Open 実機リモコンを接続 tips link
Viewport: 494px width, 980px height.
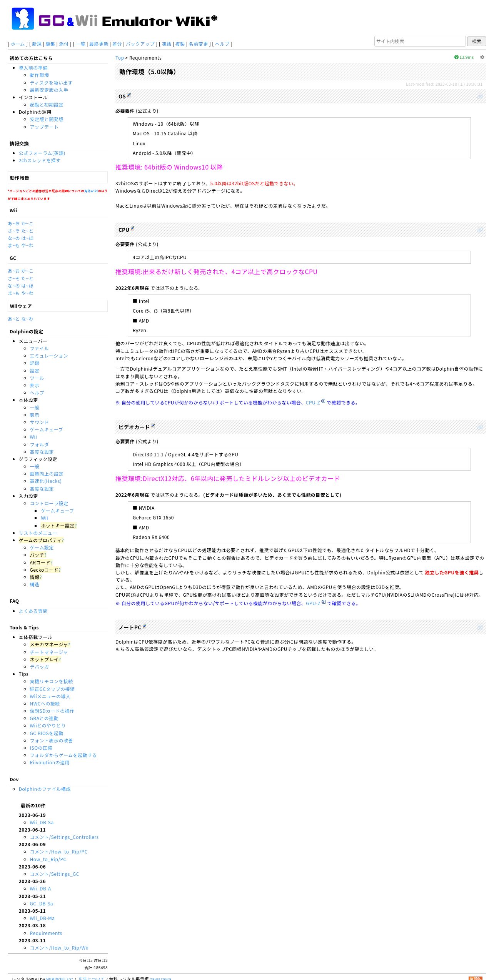pyautogui.click(x=51, y=681)
